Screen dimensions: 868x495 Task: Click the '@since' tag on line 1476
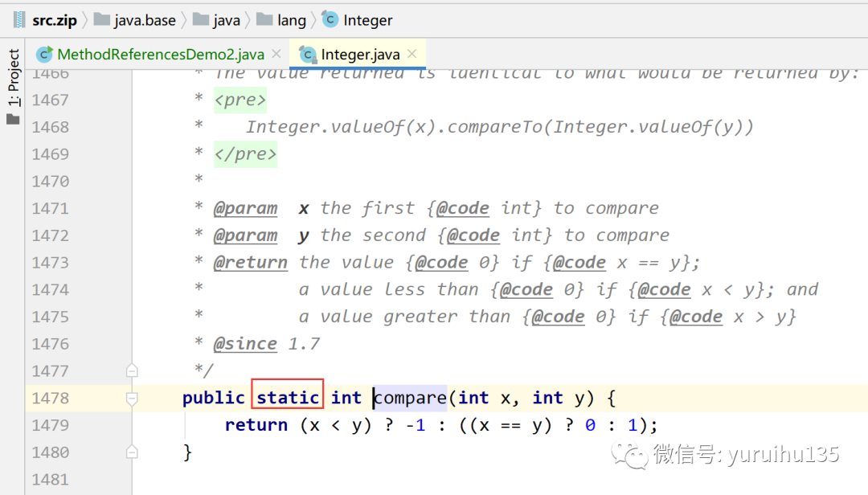coord(245,344)
